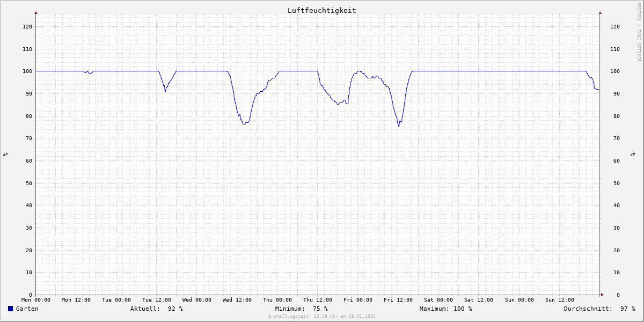Select the Minimum: 75 % statistic
The width and height of the screenshot is (644, 322).
302,309
